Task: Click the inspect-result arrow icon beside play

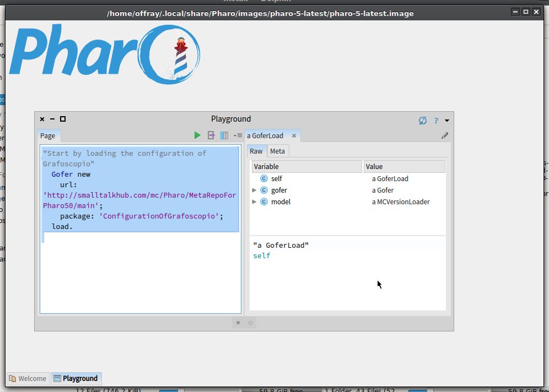Action: pos(211,135)
